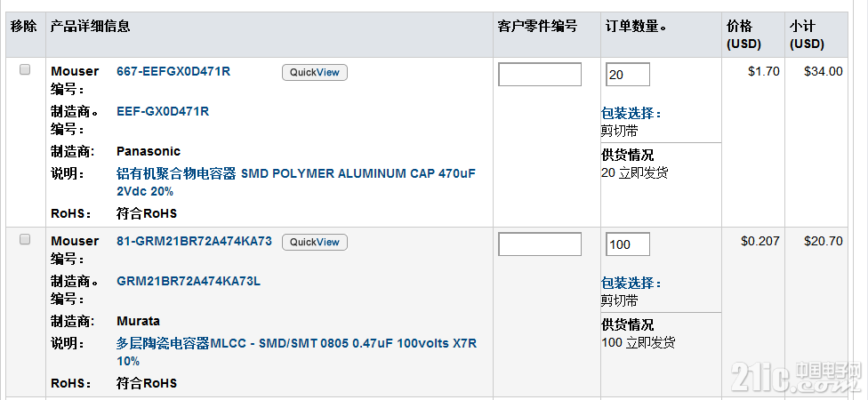
Task: Check remove box for Panasonic capacitor row
Action: [x=25, y=69]
